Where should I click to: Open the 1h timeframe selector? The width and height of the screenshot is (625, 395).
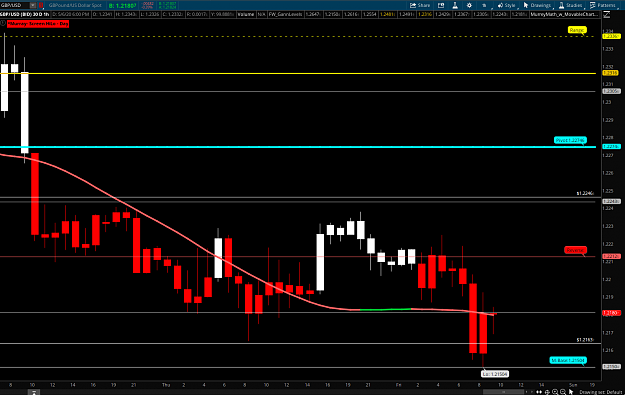[x=484, y=5]
